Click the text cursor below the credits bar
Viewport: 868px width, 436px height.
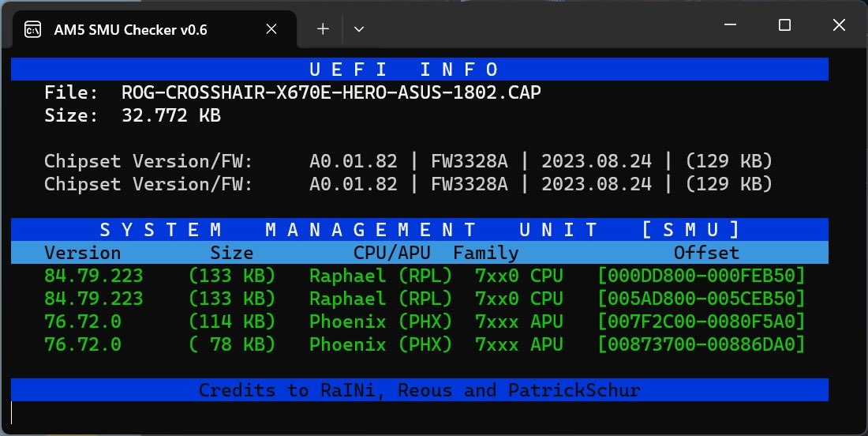tap(13, 412)
